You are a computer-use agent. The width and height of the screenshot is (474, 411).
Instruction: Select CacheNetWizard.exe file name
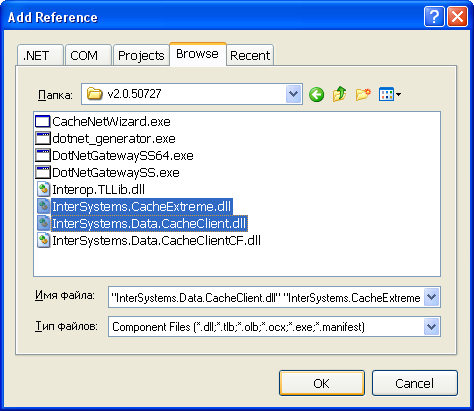coord(111,122)
